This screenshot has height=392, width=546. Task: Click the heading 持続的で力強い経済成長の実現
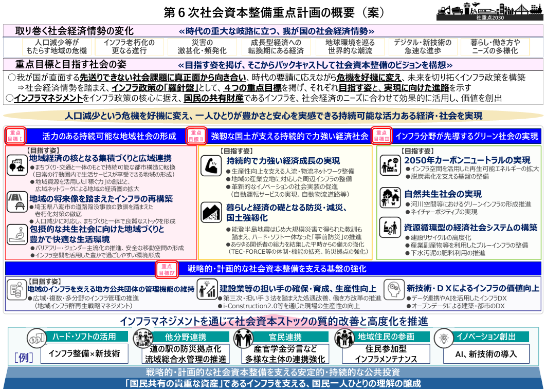click(x=283, y=161)
